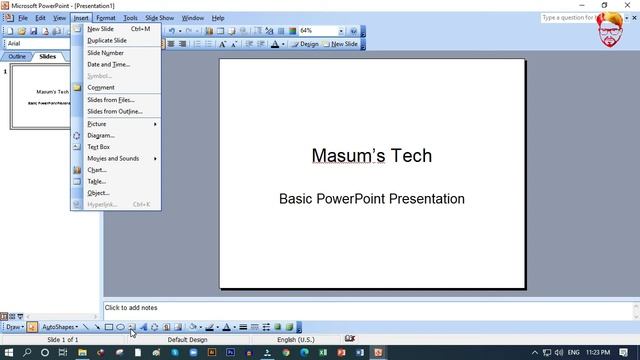The image size is (640, 360).
Task: Select the Arrow drawing tool
Action: click(x=97, y=327)
